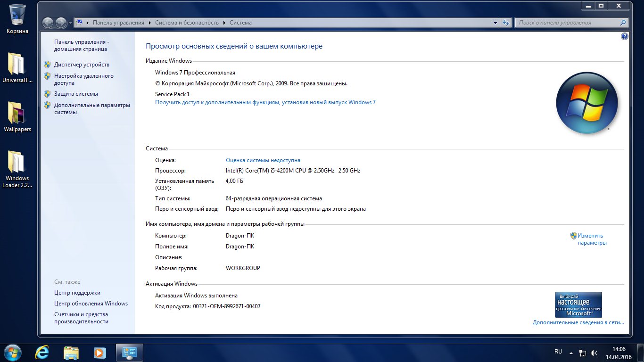Expand the address bar history dropdown
The width and height of the screenshot is (644, 362).
[x=495, y=23]
